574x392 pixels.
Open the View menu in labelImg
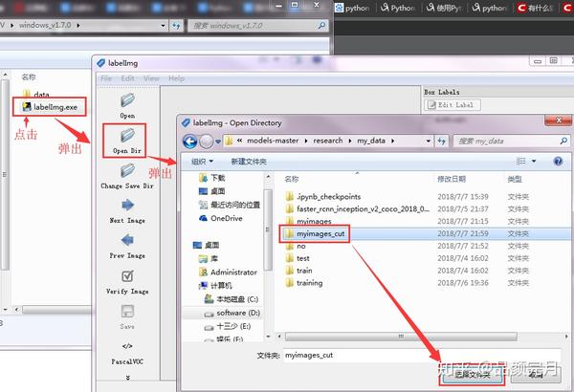pyautogui.click(x=151, y=78)
